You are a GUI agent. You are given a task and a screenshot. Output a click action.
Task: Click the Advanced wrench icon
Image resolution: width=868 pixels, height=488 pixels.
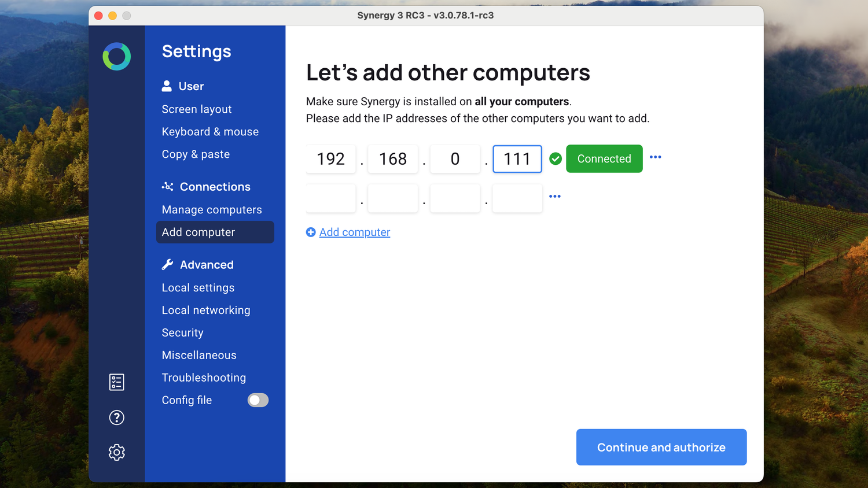point(168,264)
